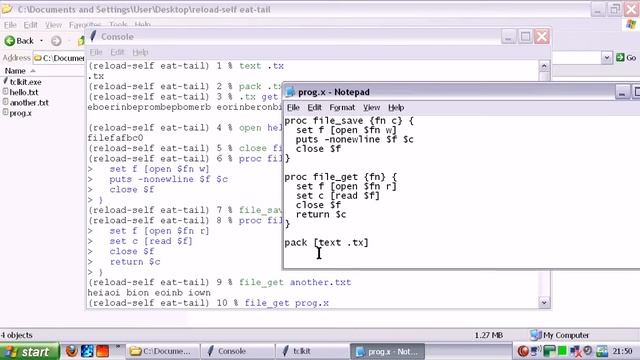Image resolution: width=640 pixels, height=360 pixels.
Task: Click the Console scrollbar up arrow
Action: pyautogui.click(x=544, y=65)
